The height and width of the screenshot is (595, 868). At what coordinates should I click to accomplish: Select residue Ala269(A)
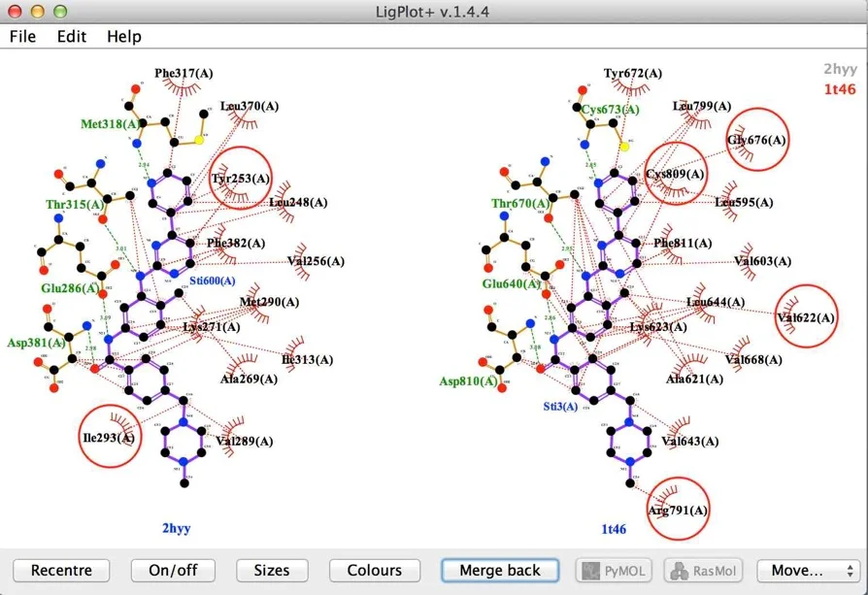249,380
